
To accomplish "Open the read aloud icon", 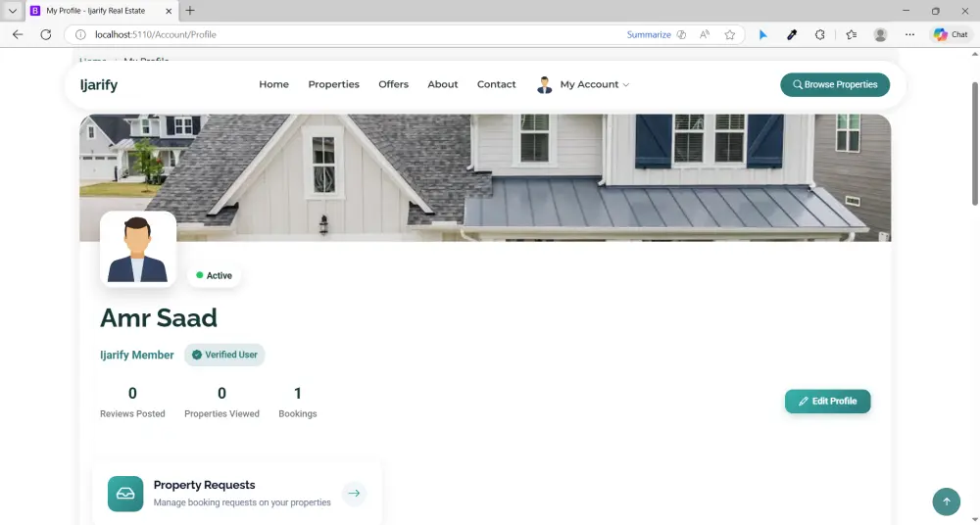I will pyautogui.click(x=705, y=35).
